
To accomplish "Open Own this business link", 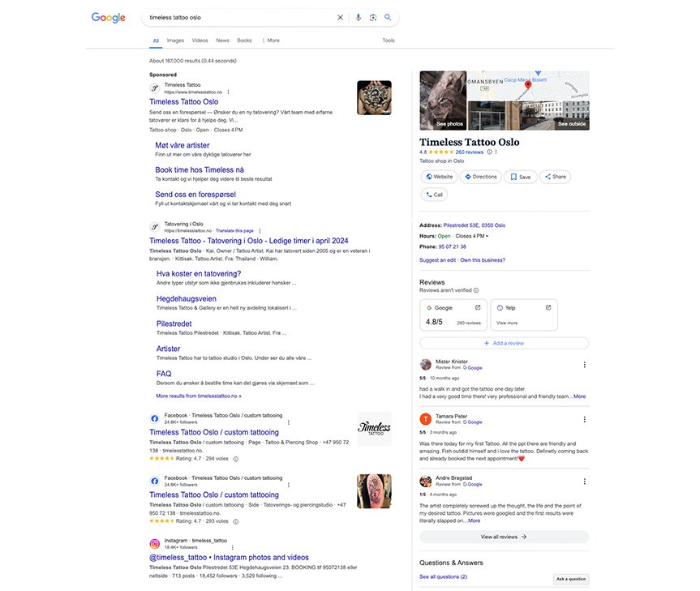I will click(483, 260).
